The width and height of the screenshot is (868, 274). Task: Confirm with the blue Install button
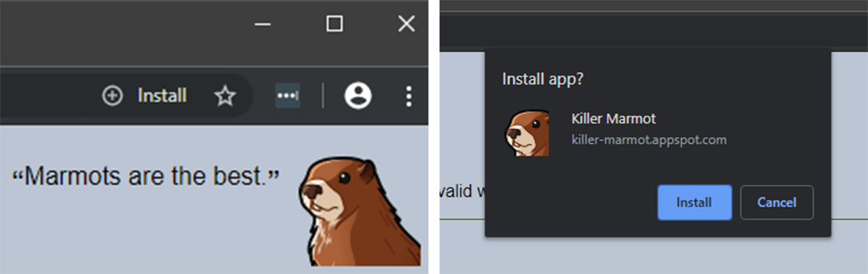pyautogui.click(x=694, y=203)
